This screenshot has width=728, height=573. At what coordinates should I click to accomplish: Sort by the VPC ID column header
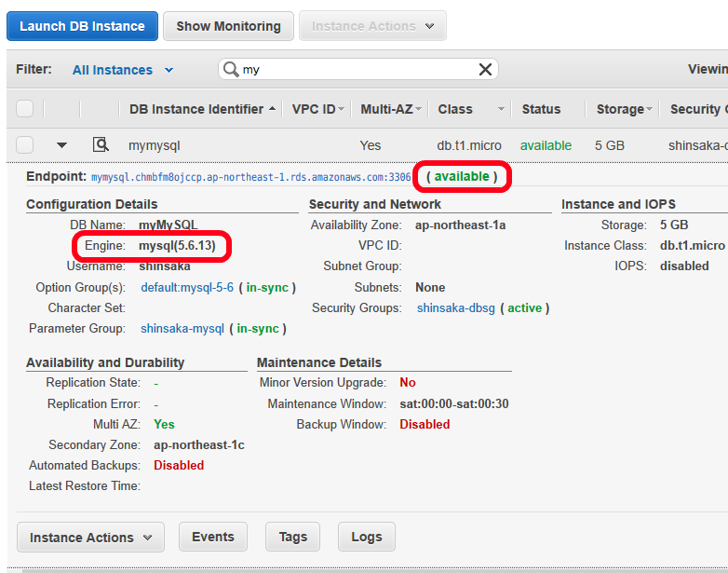(x=318, y=109)
